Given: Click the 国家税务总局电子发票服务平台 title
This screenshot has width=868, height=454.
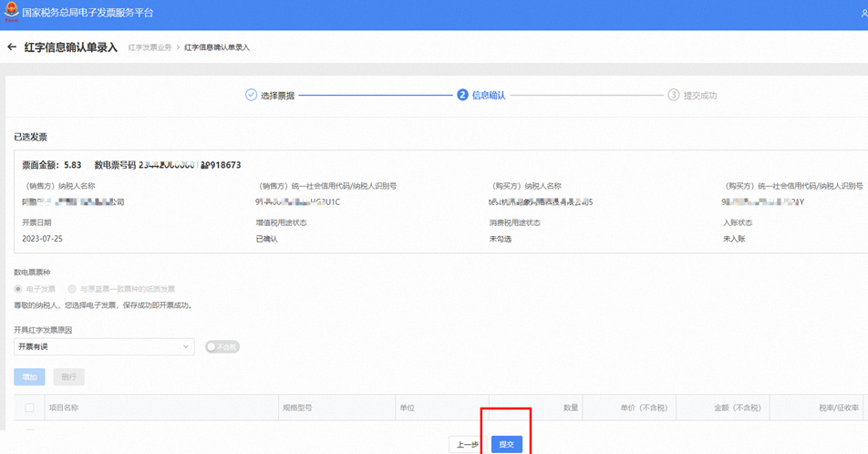Looking at the screenshot, I should click(88, 12).
